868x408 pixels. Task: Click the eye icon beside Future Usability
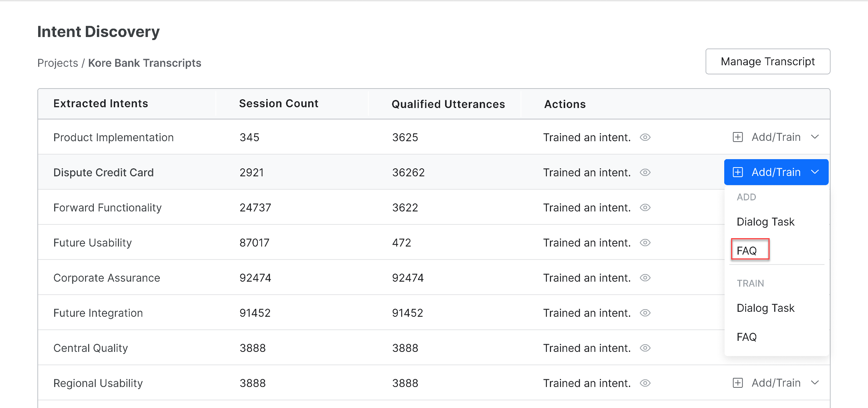click(x=645, y=243)
